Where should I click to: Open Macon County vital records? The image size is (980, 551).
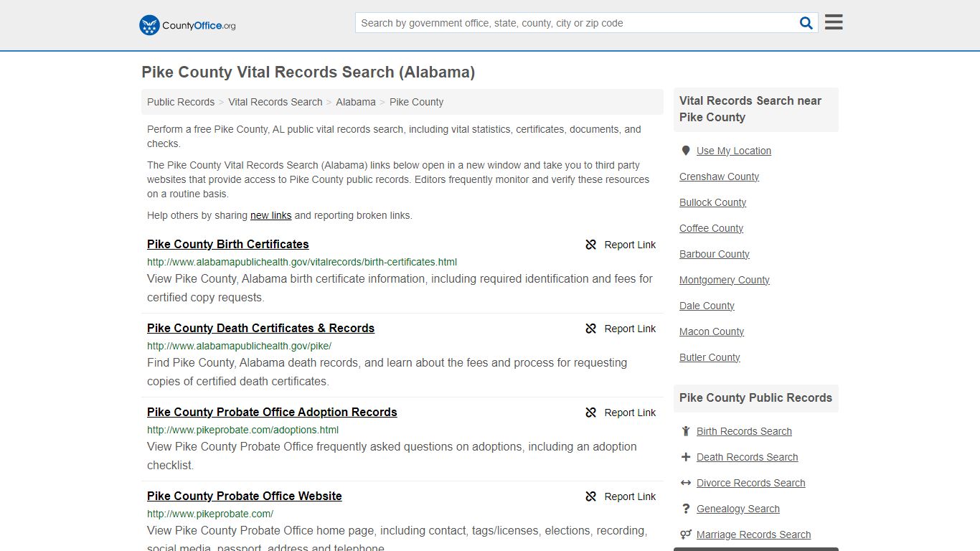tap(712, 331)
